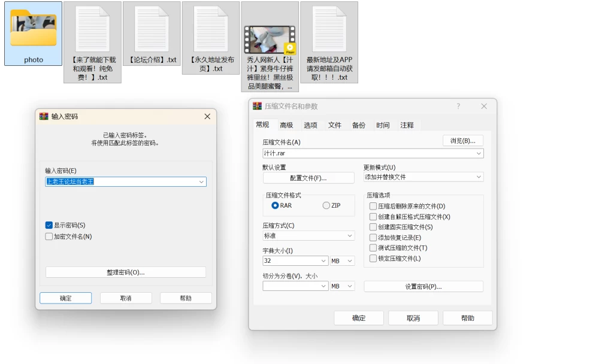Expand the 压缩文件名 dropdown arrow

[479, 153]
